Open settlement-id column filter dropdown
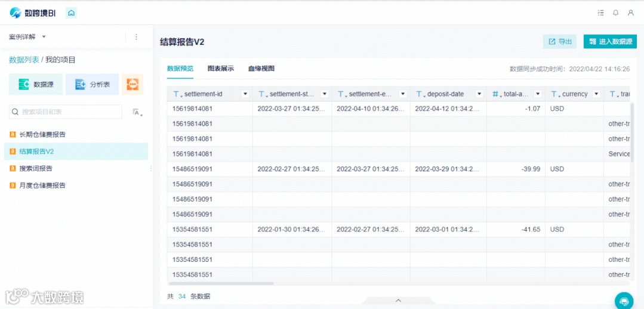644x309 pixels. coord(246,94)
